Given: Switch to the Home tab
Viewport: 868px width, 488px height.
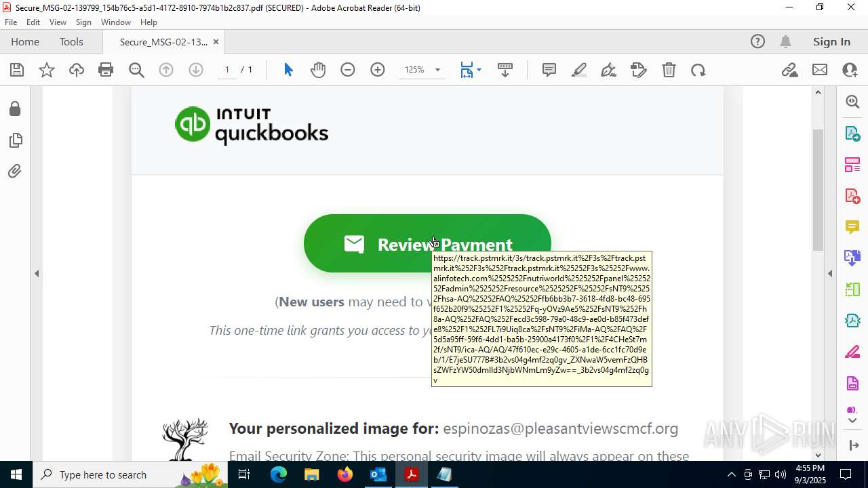Looking at the screenshot, I should click(25, 42).
